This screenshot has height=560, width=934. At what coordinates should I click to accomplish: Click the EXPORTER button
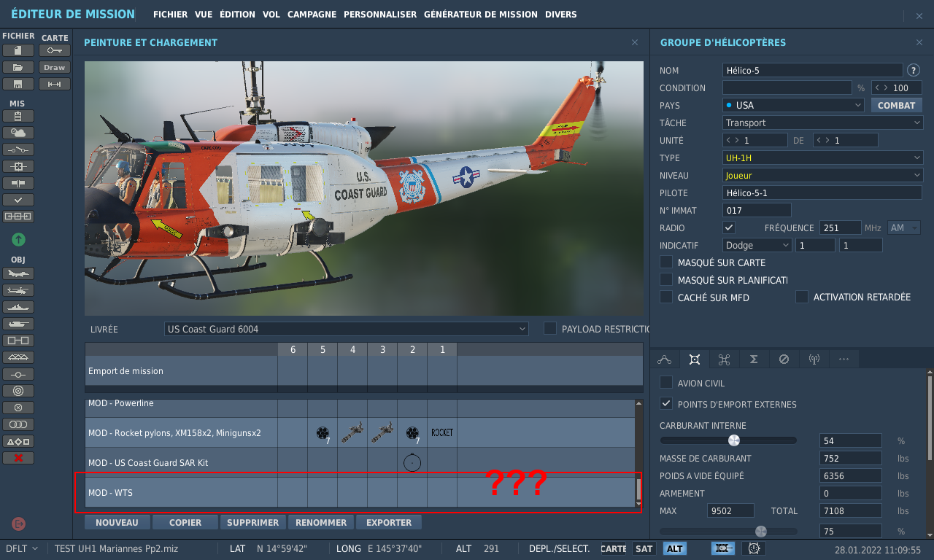(389, 523)
